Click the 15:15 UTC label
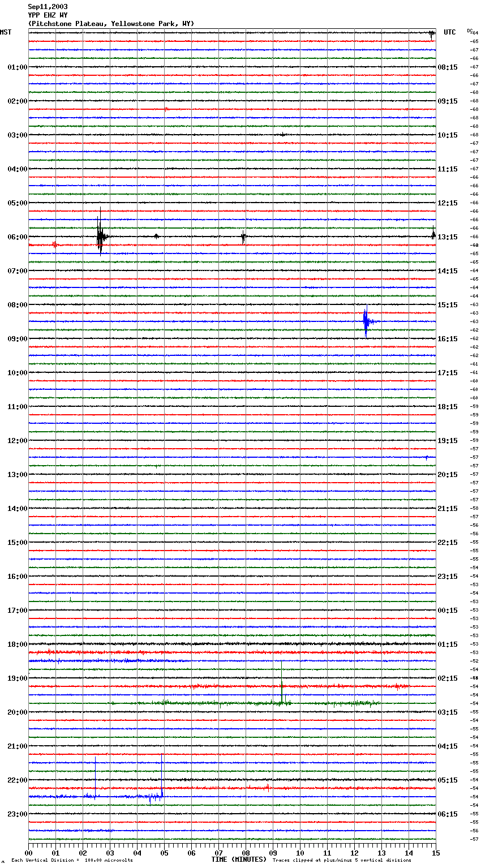Image resolution: width=481 pixels, height=868 pixels. (448, 305)
